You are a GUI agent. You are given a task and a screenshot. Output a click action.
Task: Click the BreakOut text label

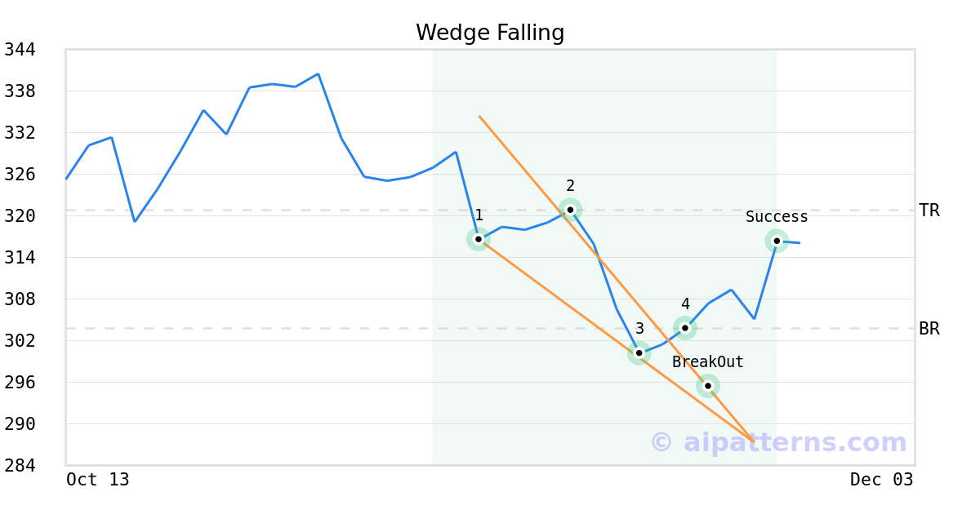click(708, 362)
